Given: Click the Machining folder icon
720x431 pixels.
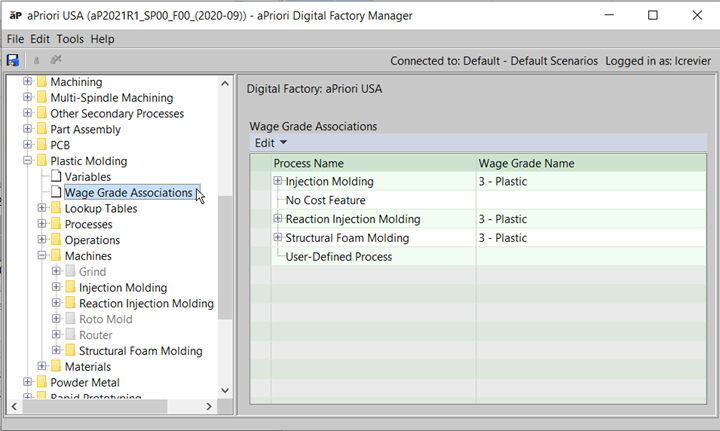Looking at the screenshot, I should [42, 82].
